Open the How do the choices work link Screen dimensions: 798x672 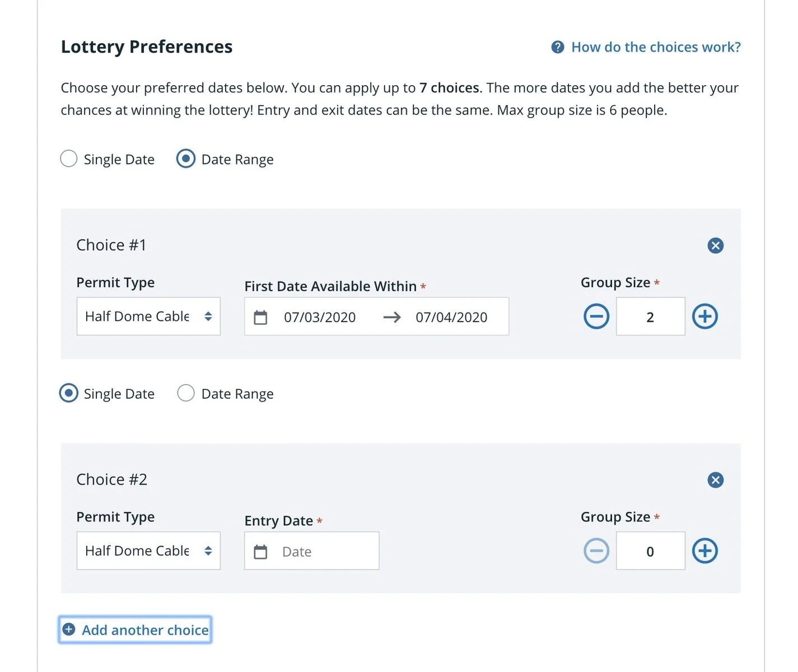tap(656, 47)
